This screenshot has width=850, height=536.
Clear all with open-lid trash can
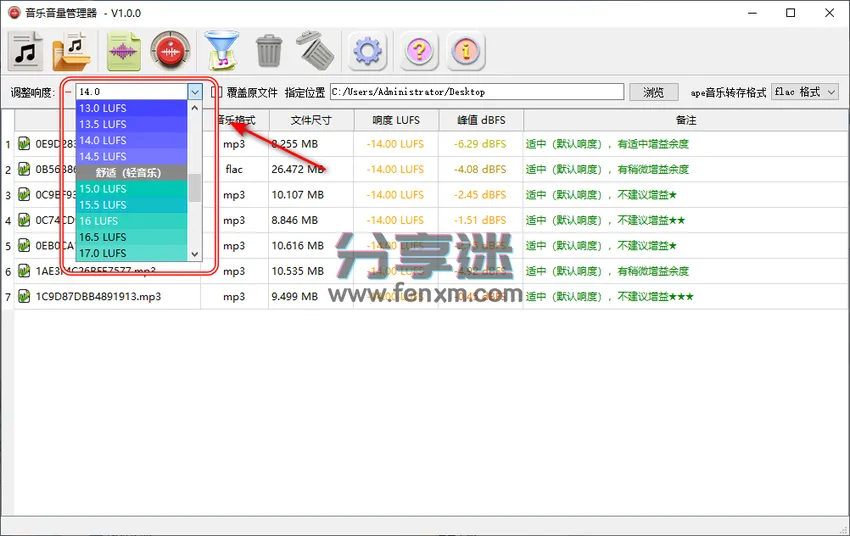click(315, 50)
